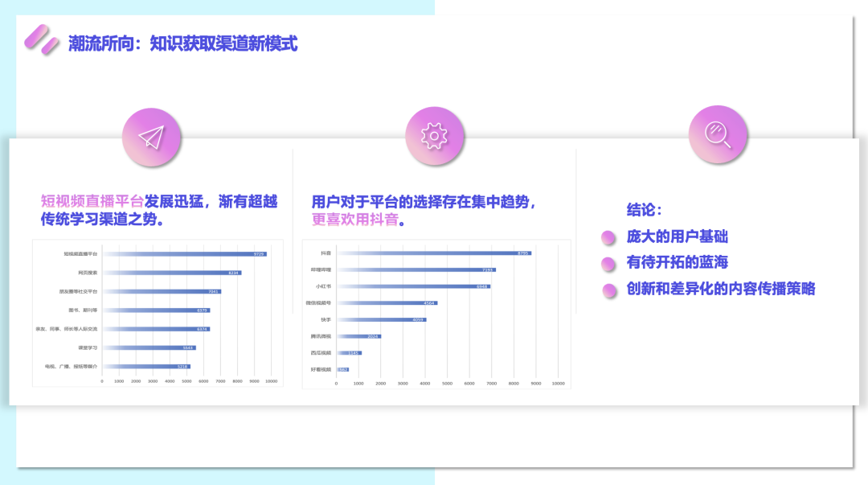Select the slide title 潮流所向：知识获取渠道新模式
Viewport: 868px width, 485px height.
(182, 43)
